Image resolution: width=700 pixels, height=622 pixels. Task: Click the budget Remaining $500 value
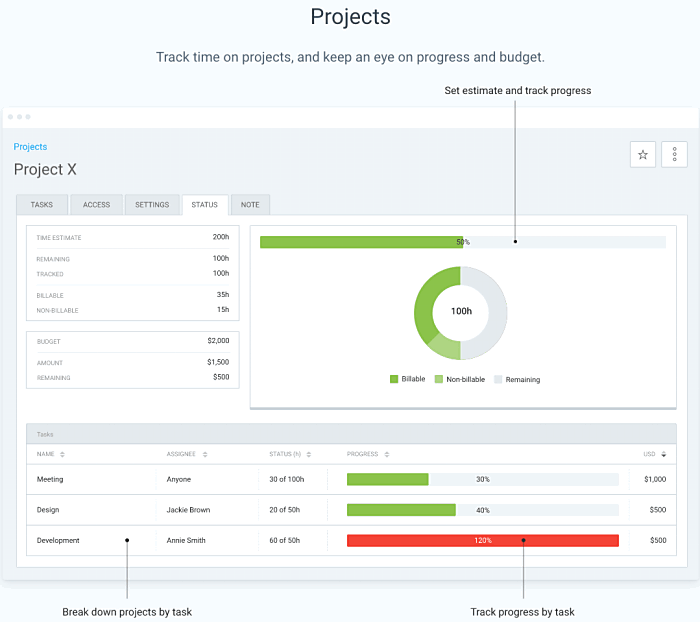point(221,377)
